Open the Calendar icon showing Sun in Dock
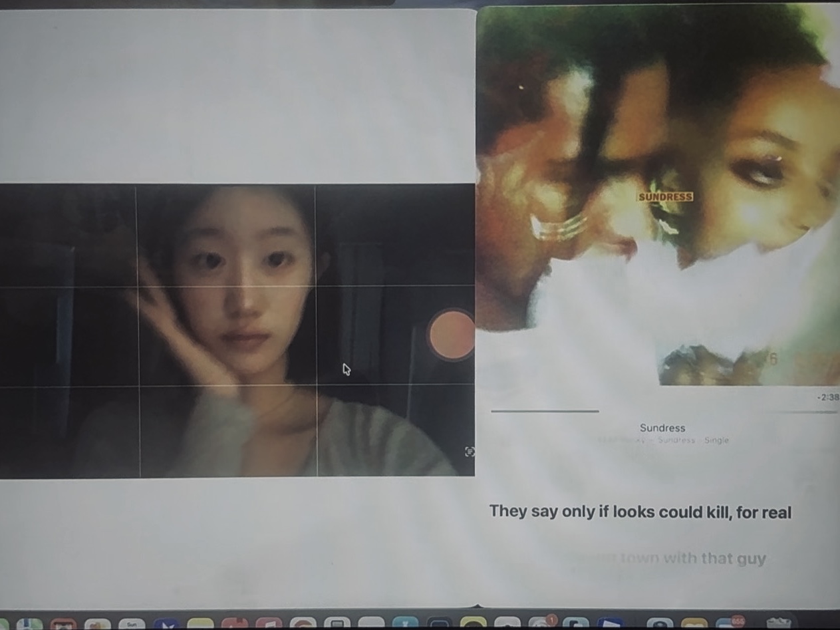The height and width of the screenshot is (630, 840). (x=132, y=625)
